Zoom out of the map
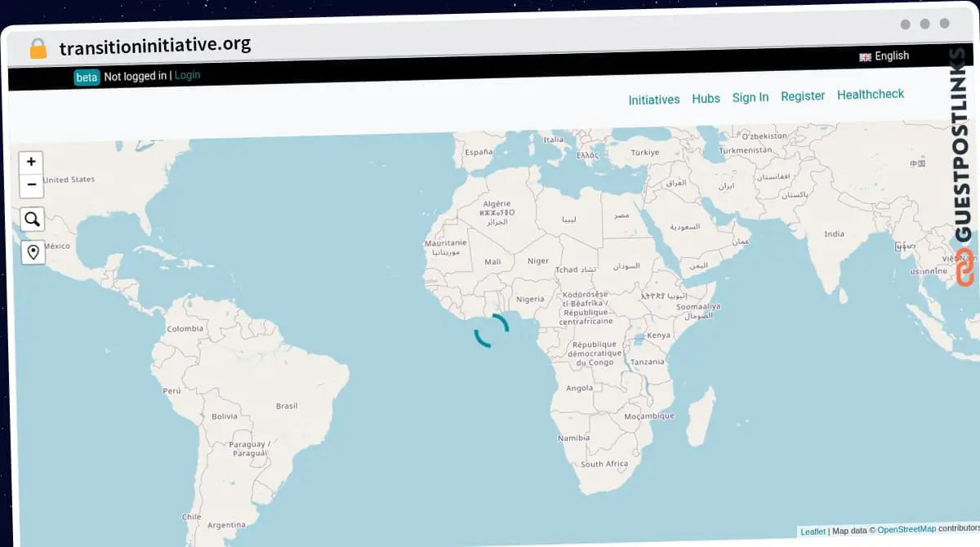Viewport: 980px width, 547px height. pos(31,185)
